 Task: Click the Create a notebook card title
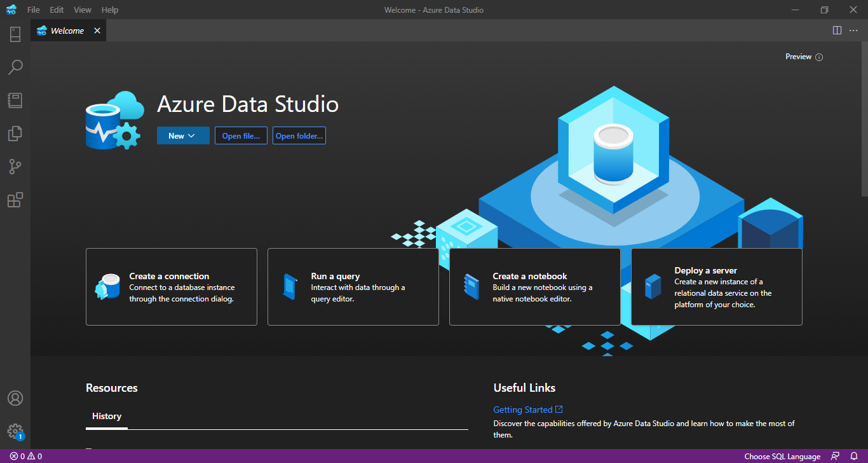click(530, 276)
